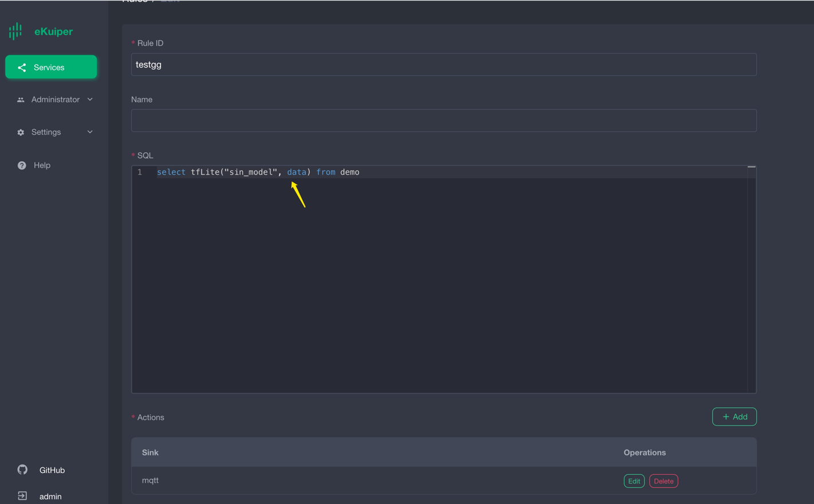Focus the empty Name input field

[444, 121]
